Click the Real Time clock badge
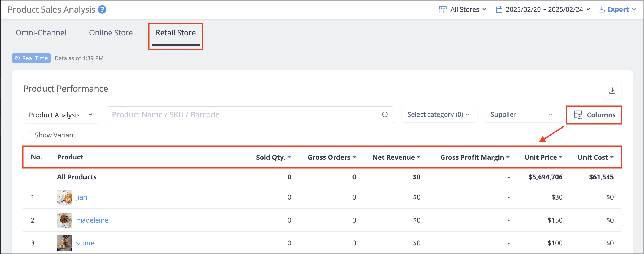The height and width of the screenshot is (254, 644). 31,58
